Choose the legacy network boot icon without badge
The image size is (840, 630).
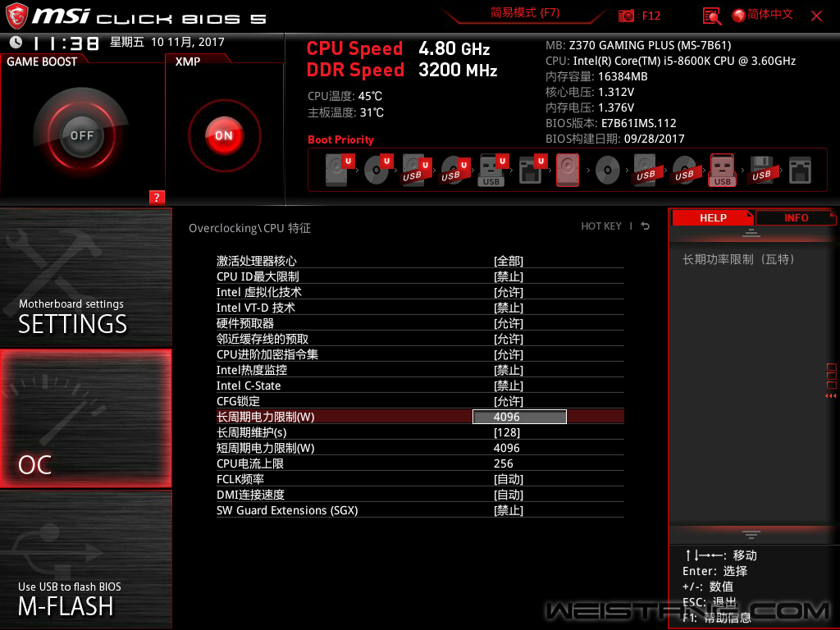(800, 171)
